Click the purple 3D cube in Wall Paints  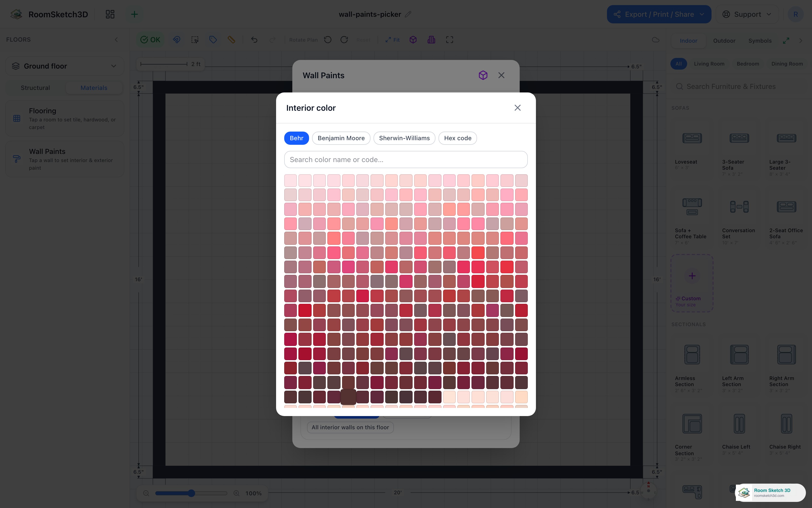pos(483,75)
